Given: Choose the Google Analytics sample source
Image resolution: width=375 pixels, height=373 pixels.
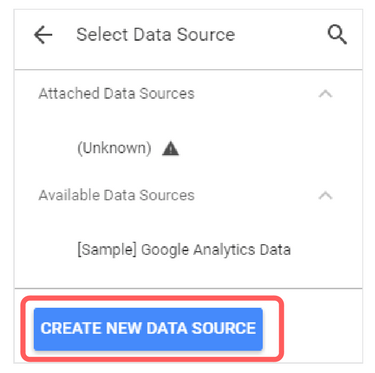Looking at the screenshot, I should pos(184,250).
